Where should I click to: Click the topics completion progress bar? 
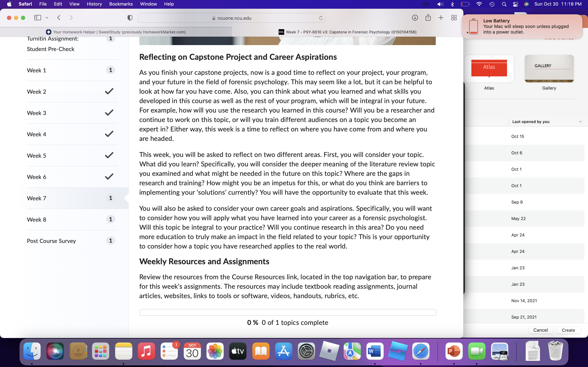[288, 312]
